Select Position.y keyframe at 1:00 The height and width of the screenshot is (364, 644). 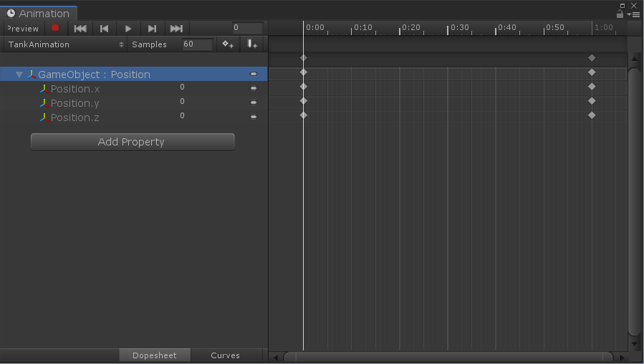[x=592, y=101]
